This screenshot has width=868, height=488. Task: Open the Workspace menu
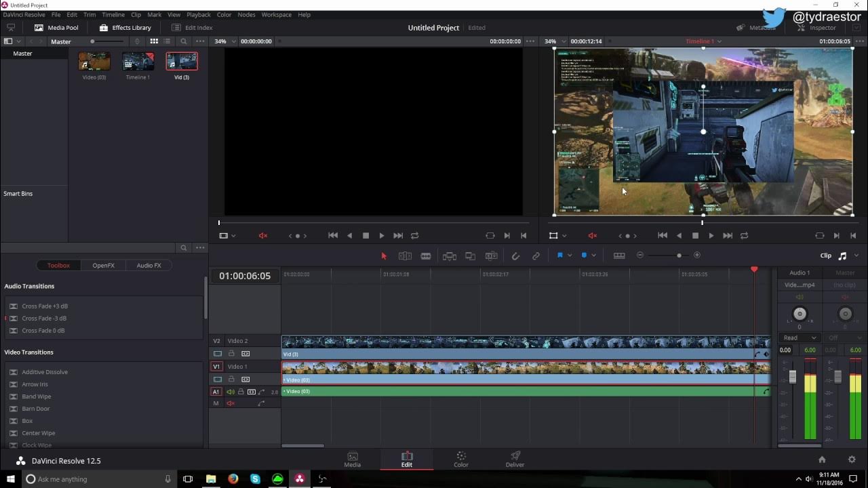276,15
